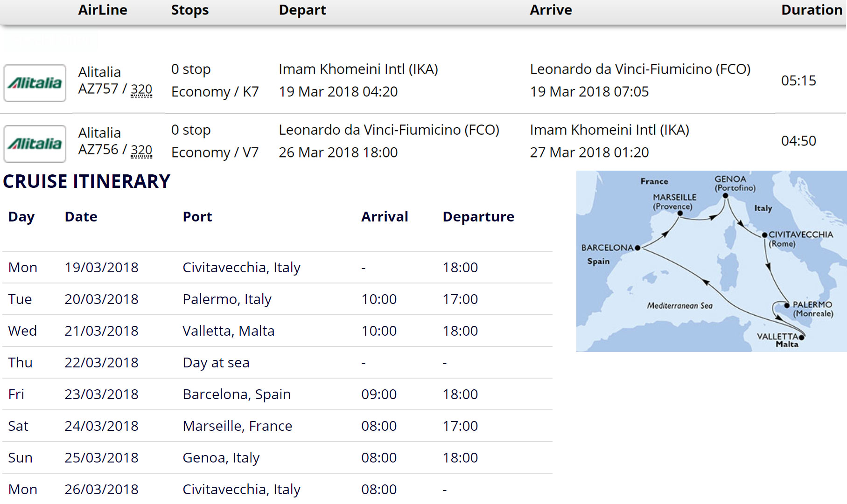Click the Alitalia logo for flight AZ757

pos(35,83)
